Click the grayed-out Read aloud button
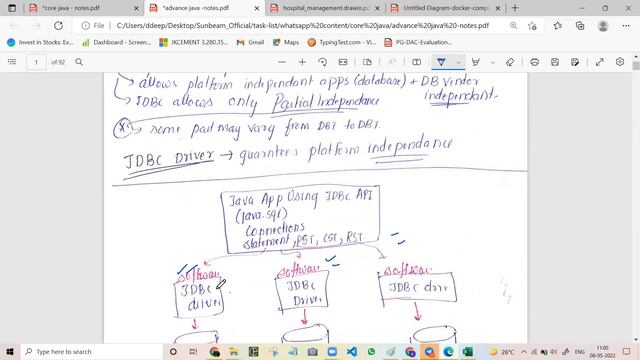 coord(392,62)
